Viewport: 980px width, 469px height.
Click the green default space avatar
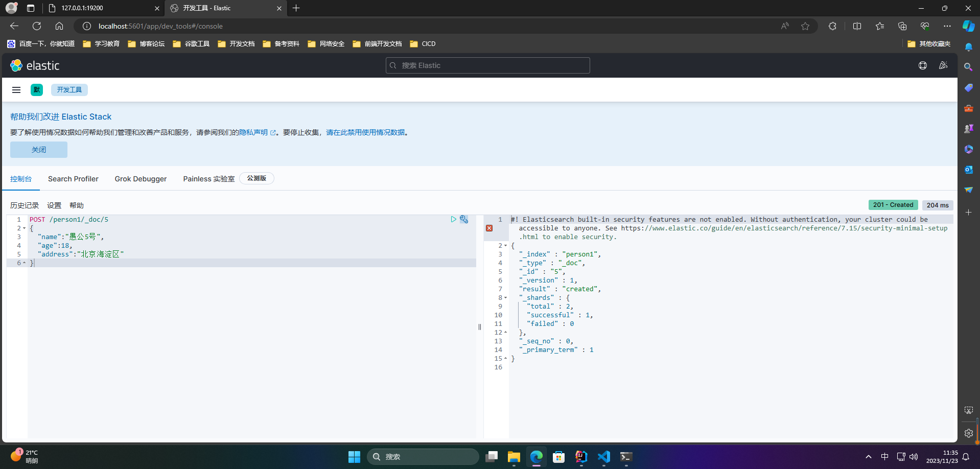click(37, 90)
